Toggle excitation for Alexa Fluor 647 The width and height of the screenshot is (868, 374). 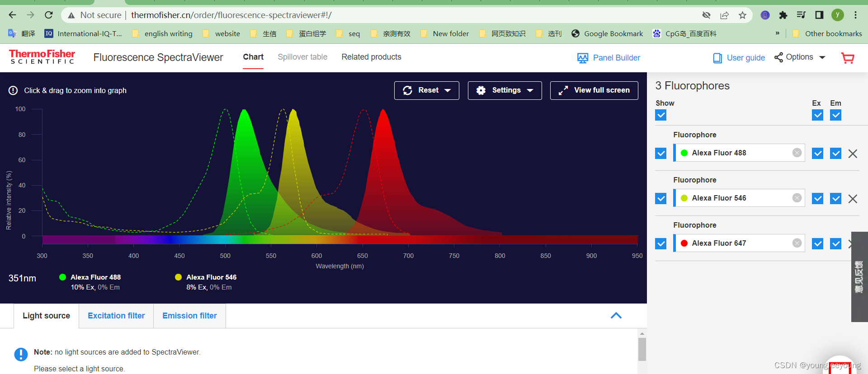(x=817, y=244)
